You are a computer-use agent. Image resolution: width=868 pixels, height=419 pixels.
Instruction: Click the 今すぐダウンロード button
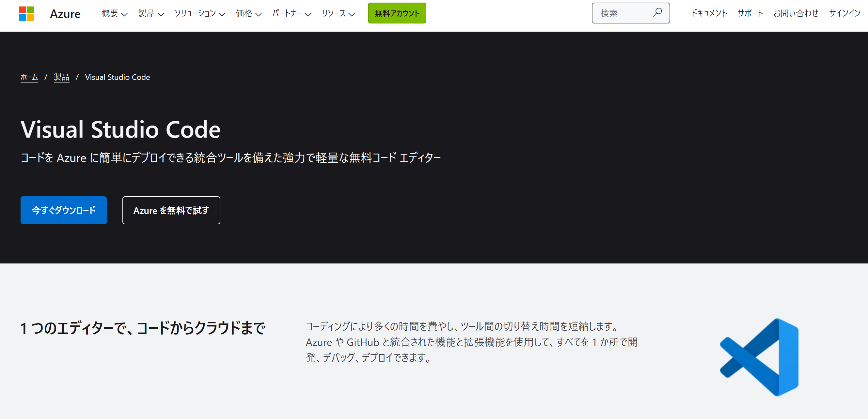[x=64, y=210]
